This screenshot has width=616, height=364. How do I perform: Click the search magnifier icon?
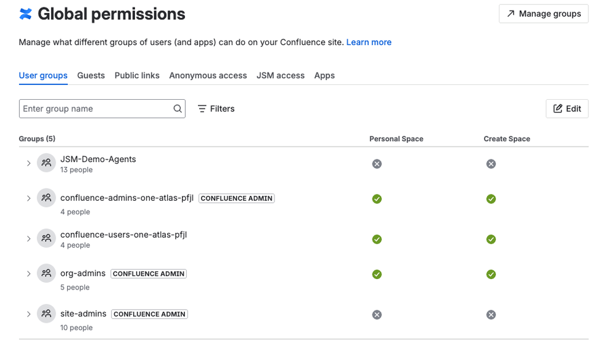[178, 108]
